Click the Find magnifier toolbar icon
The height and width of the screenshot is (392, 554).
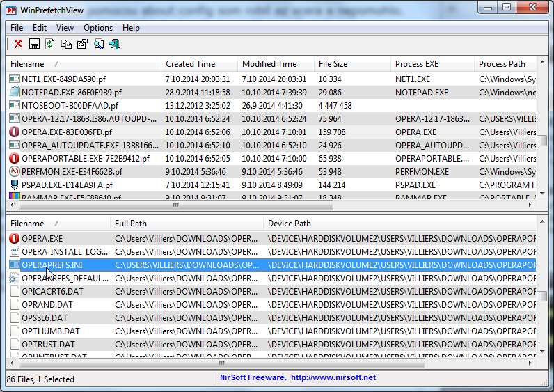99,44
